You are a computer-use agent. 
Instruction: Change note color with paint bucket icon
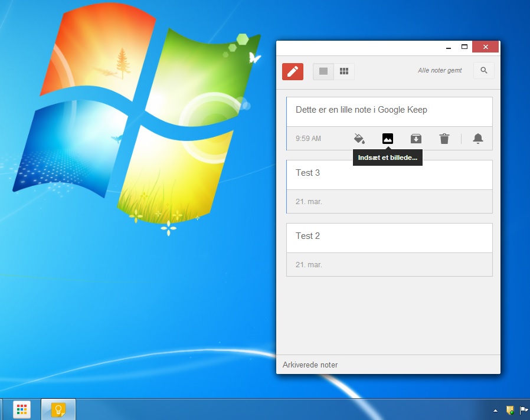point(359,139)
